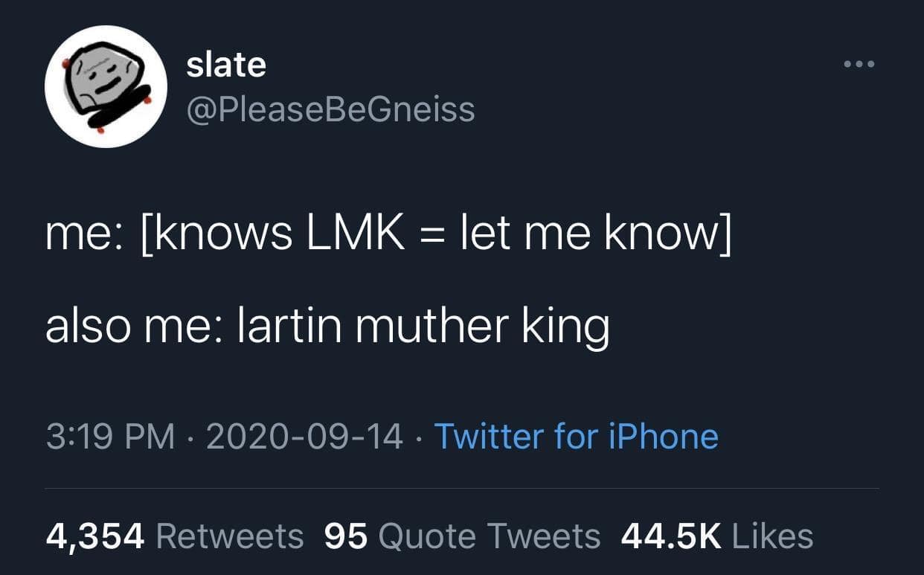The height and width of the screenshot is (575, 924).
Task: Click the tweet line starting "me: [knows LMK"
Action: tap(388, 234)
